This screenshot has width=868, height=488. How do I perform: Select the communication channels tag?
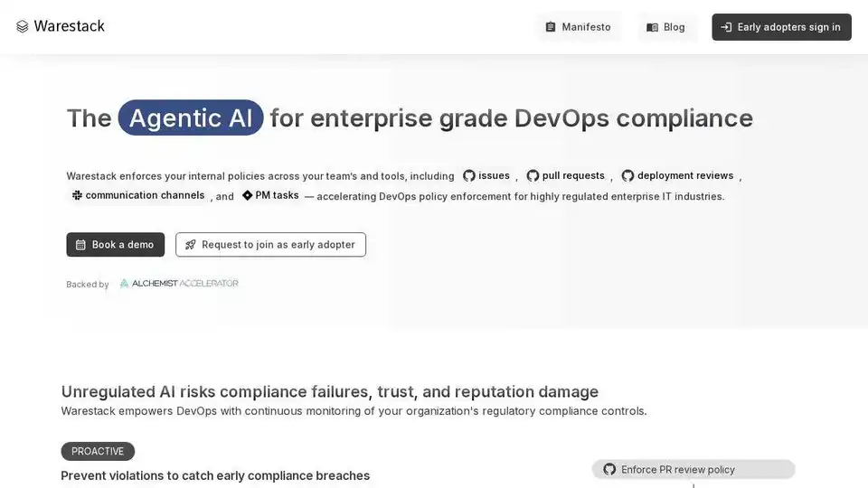point(137,195)
